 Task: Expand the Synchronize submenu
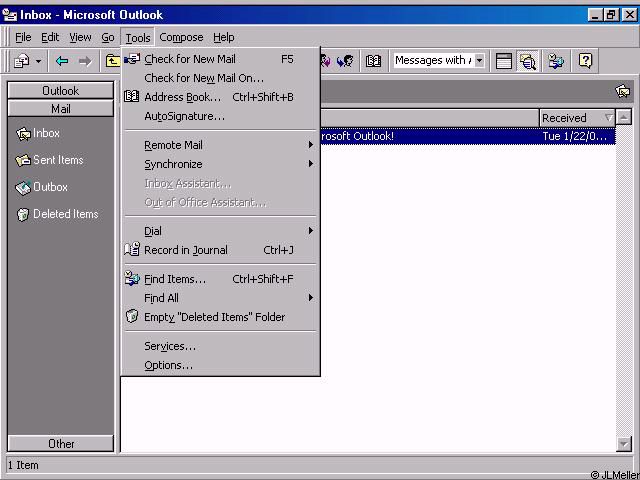point(220,164)
